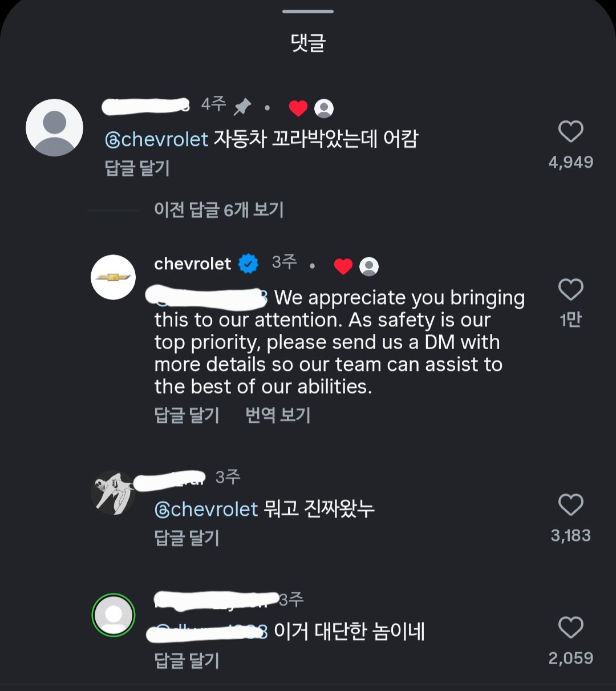The width and height of the screenshot is (616, 691).
Task: Tap the chevrolet username
Action: pyautogui.click(x=192, y=264)
